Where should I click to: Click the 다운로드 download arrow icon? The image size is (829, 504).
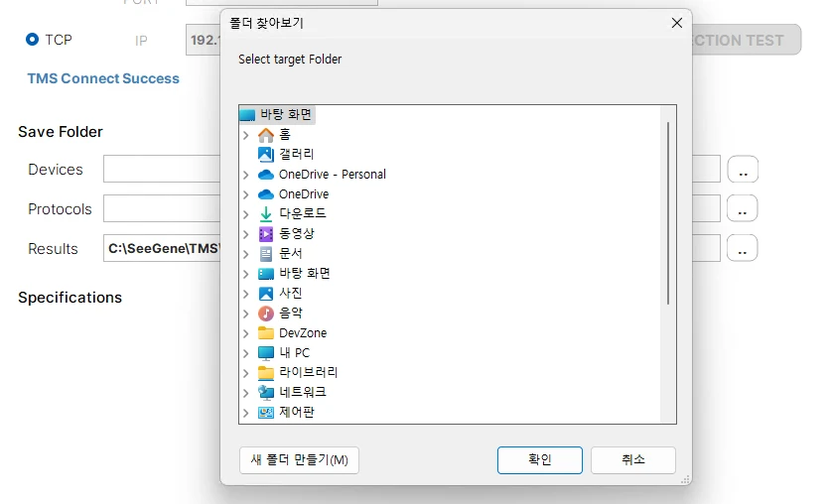tap(266, 214)
